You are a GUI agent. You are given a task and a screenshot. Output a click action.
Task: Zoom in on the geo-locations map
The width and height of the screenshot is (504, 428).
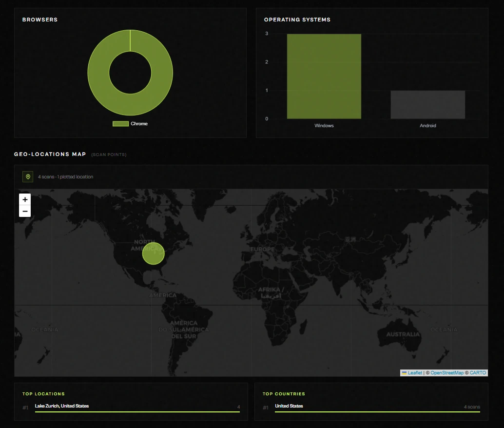click(25, 199)
